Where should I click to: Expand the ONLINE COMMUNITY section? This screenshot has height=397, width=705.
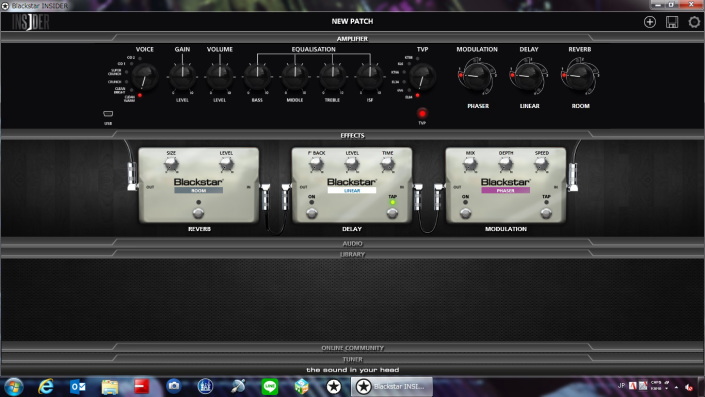(352, 348)
